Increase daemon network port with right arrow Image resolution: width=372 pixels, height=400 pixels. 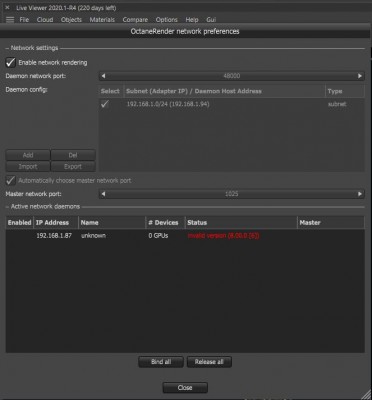pos(360,76)
